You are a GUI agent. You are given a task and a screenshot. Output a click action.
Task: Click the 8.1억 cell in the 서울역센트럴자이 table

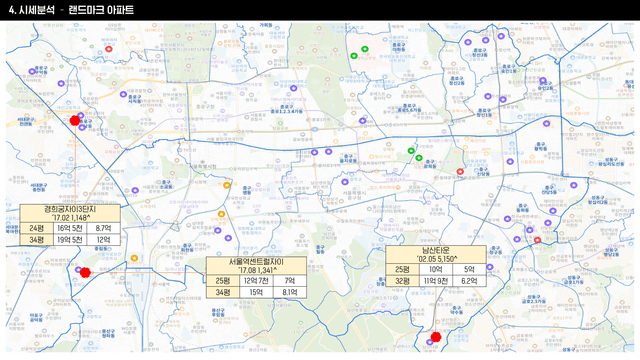click(290, 292)
